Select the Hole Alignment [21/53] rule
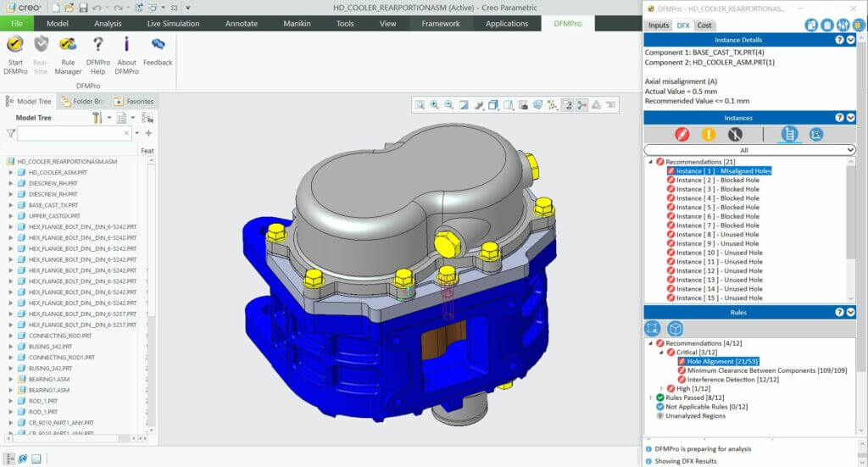The width and height of the screenshot is (868, 467). (x=722, y=361)
